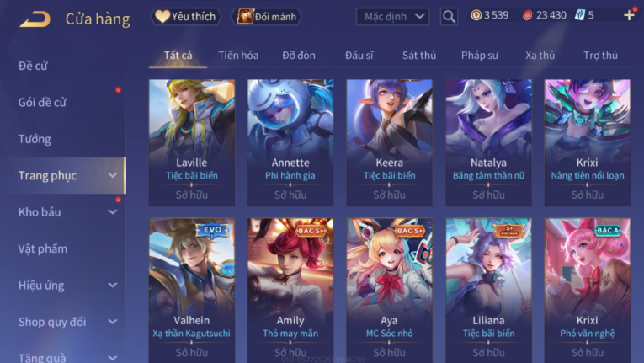Switch to the Sát thủ tab

pyautogui.click(x=419, y=55)
